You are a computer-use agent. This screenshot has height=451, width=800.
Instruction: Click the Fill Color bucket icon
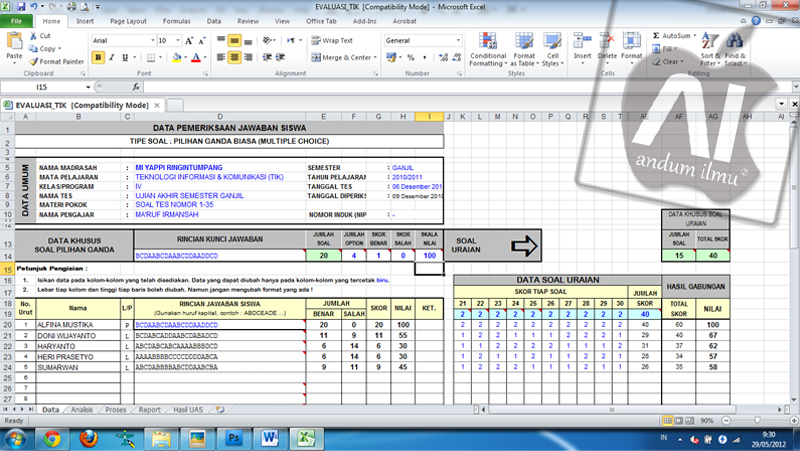point(177,57)
